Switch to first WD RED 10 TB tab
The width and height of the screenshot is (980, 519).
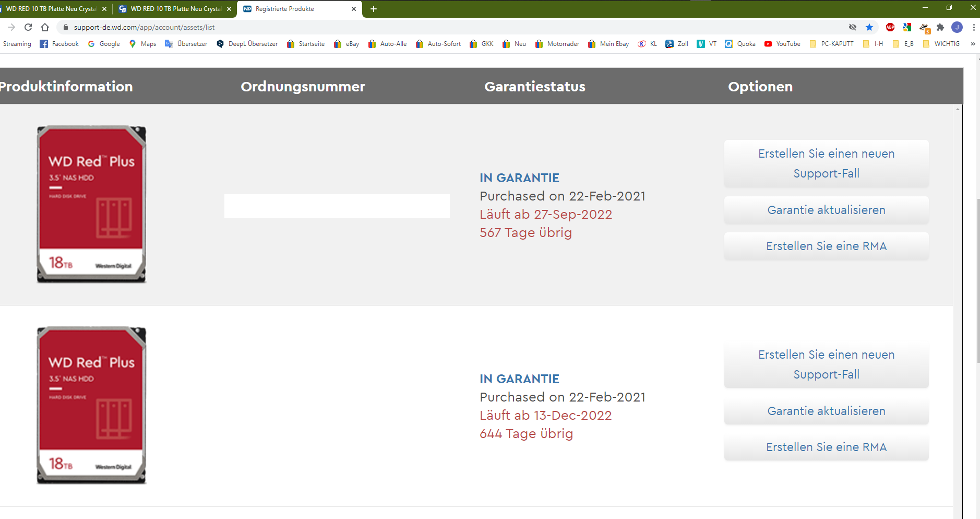tap(51, 9)
